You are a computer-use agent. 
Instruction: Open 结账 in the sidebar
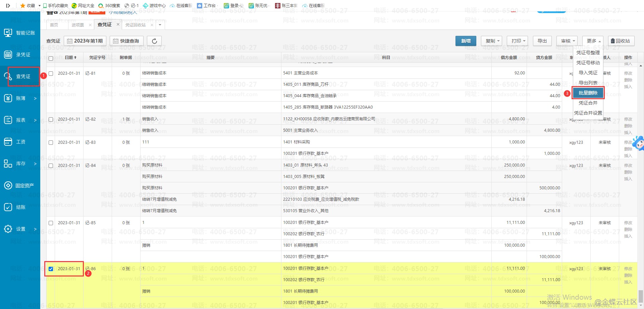(20, 207)
